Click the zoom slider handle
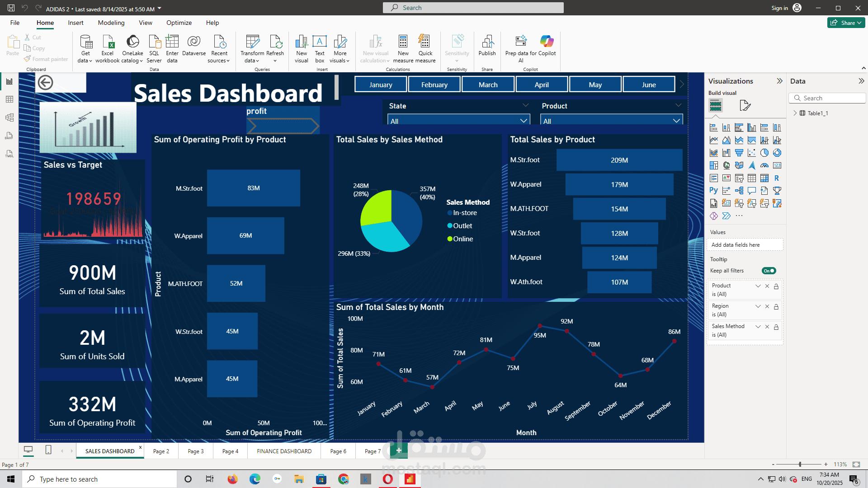868x488 pixels. pyautogui.click(x=800, y=465)
